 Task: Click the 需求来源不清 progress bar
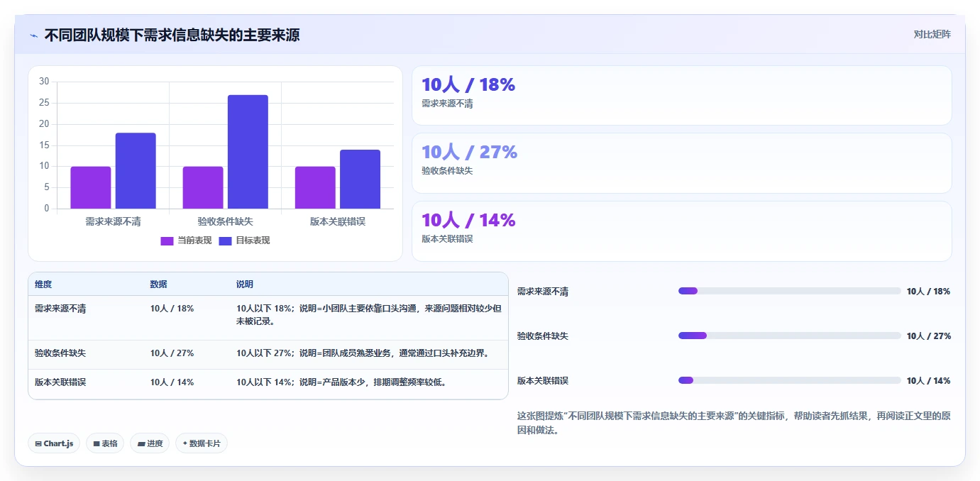tap(789, 291)
